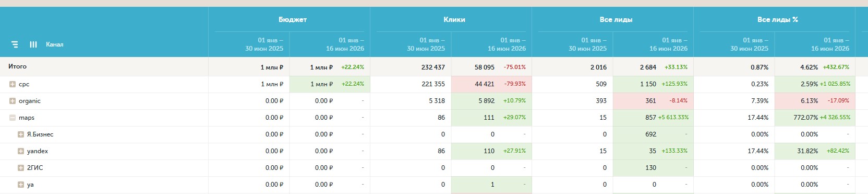Click the +22.24% budget change for cpc
Viewport: 868px width, 194px height.
point(353,84)
